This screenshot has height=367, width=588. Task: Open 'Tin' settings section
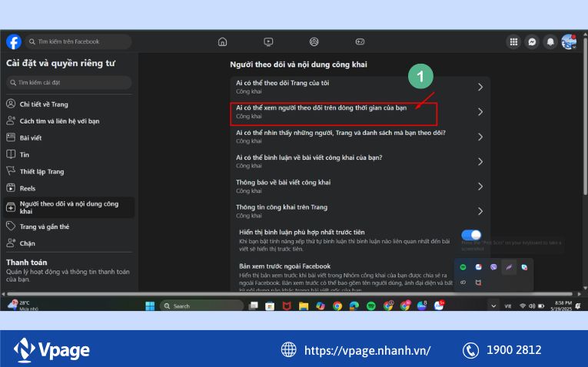68,154
